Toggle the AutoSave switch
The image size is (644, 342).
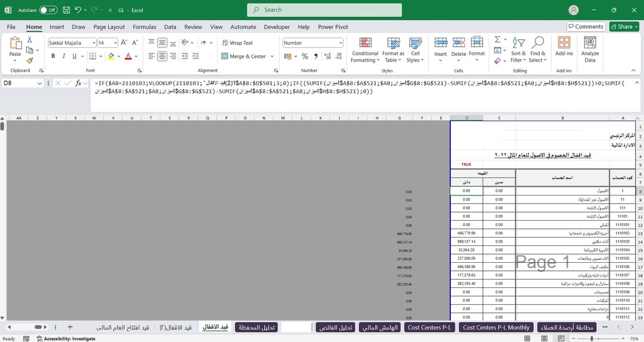pos(48,10)
